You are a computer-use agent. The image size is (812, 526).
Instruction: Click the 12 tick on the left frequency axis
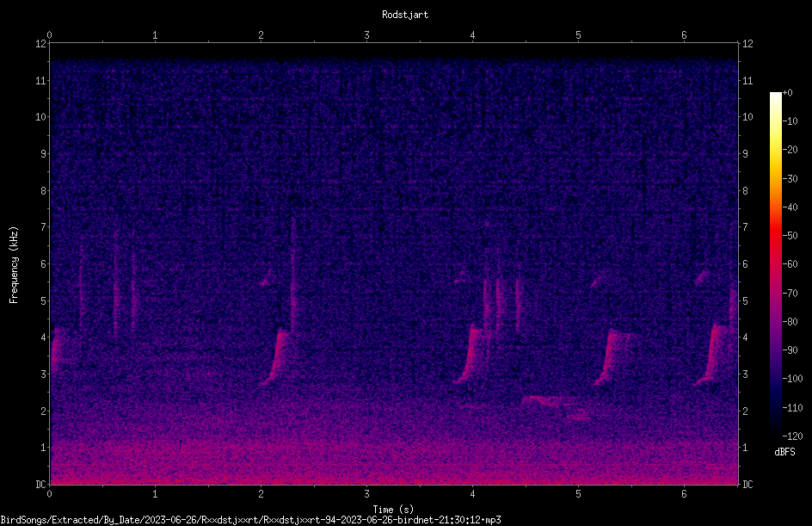(x=41, y=44)
